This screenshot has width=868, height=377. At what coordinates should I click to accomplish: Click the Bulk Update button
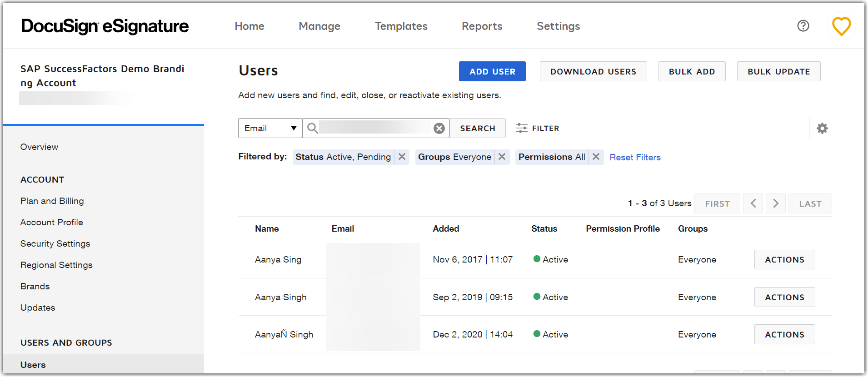(778, 71)
